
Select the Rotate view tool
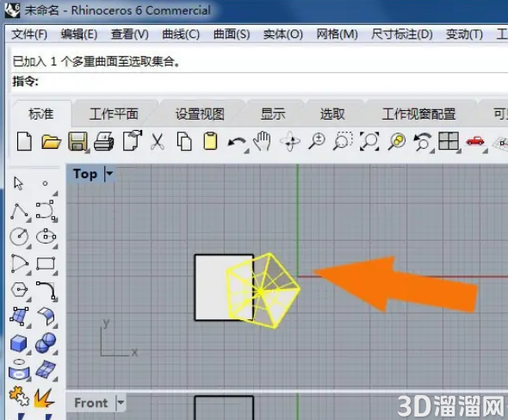pos(290,141)
